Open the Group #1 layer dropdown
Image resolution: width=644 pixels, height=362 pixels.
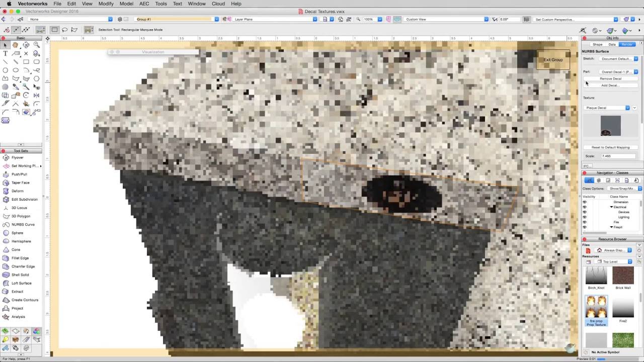pyautogui.click(x=177, y=19)
